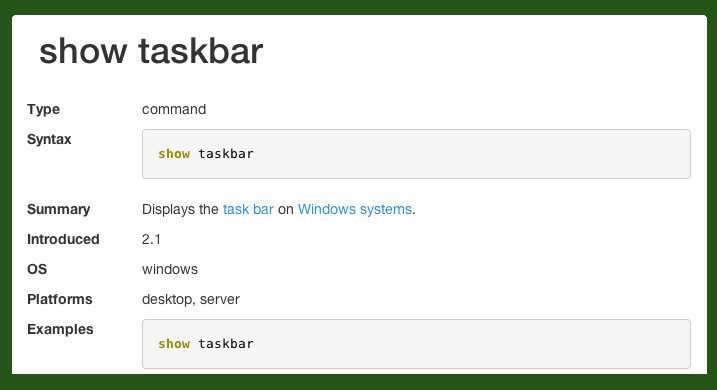Select the 'show' keyword in Examples box

pos(174,344)
